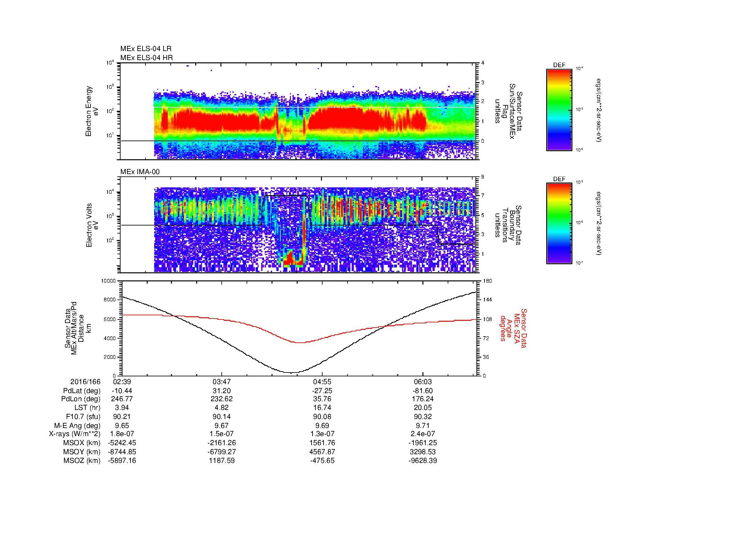The image size is (756, 534).
Task: Click the 02:39 time tick label
Action: click(x=122, y=382)
